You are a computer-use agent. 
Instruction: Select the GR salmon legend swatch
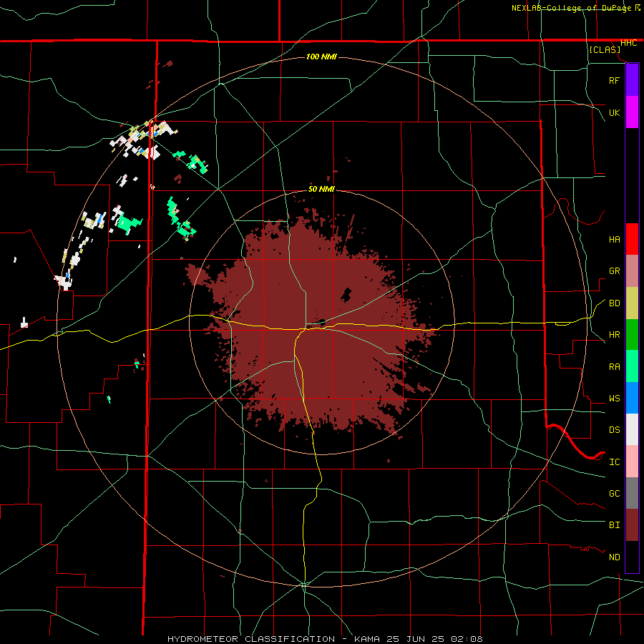632,271
